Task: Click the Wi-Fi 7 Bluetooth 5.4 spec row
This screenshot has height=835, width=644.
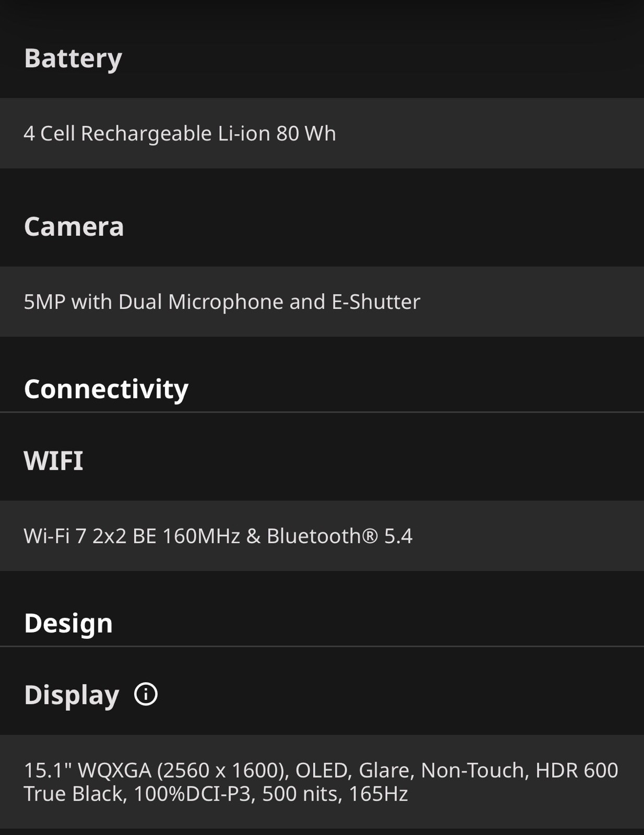Action: (322, 536)
